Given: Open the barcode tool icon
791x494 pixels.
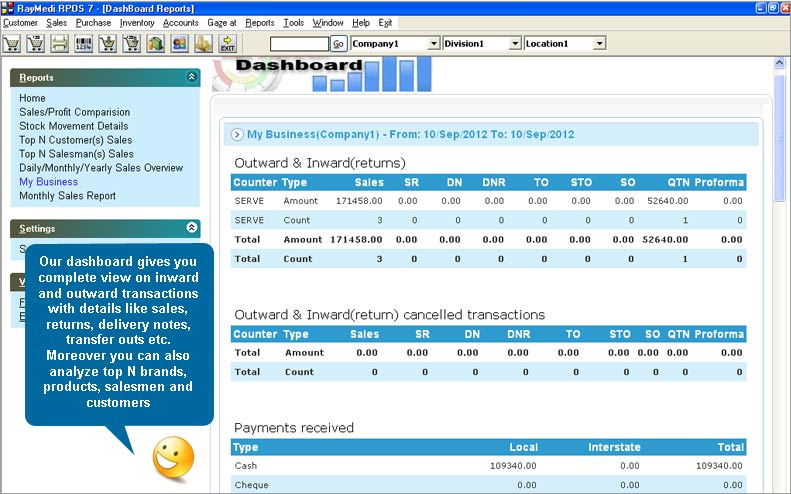Looking at the screenshot, I should pyautogui.click(x=84, y=44).
